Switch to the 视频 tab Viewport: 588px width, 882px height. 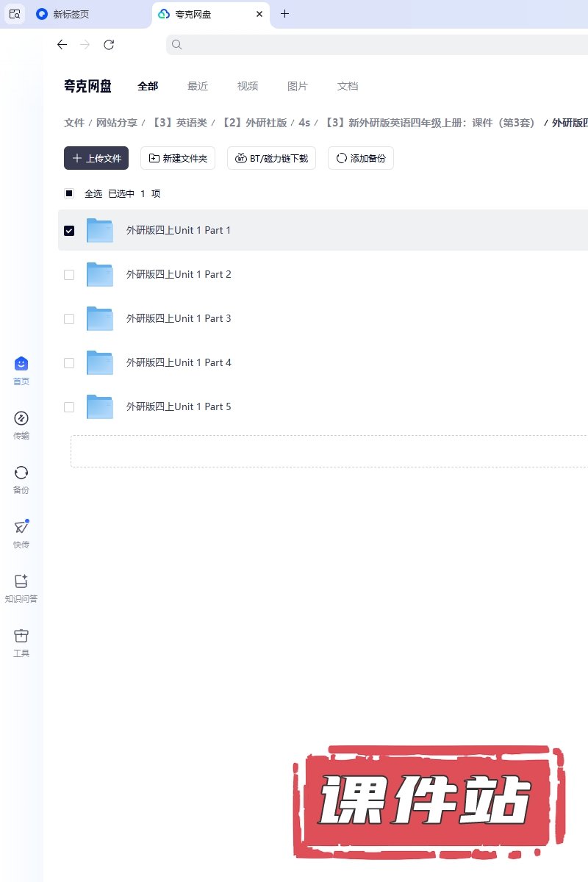tap(248, 86)
